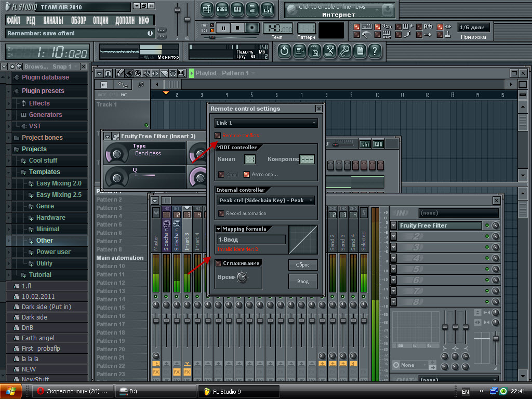Select the playlist zoom tool

coord(182,73)
